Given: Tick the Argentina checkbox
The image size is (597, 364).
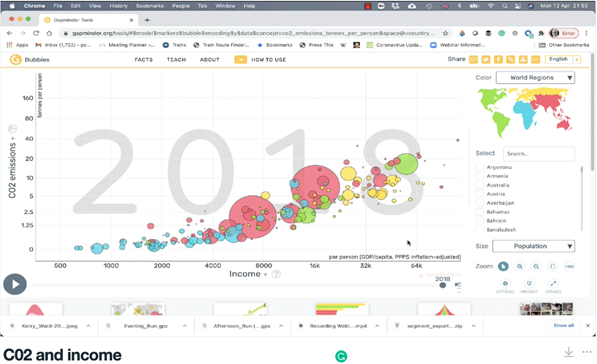Looking at the screenshot, I should 480,167.
